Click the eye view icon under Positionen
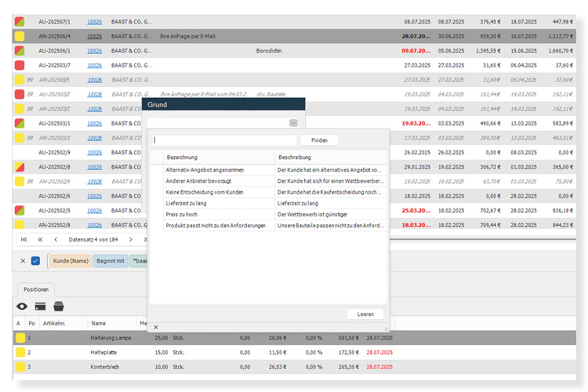This screenshot has width=588, height=392. (x=22, y=307)
